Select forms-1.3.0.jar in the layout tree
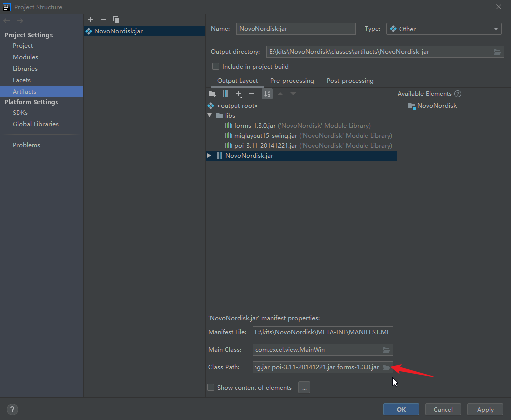511x420 pixels. click(x=255, y=125)
